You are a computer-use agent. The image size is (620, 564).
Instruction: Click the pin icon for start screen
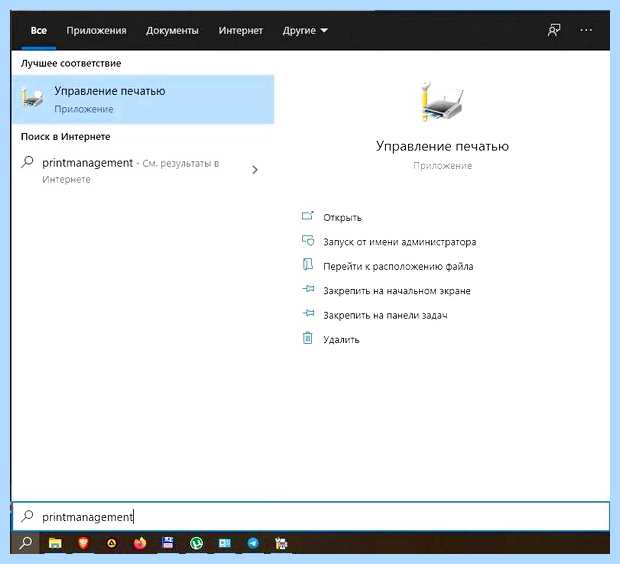pyautogui.click(x=308, y=289)
